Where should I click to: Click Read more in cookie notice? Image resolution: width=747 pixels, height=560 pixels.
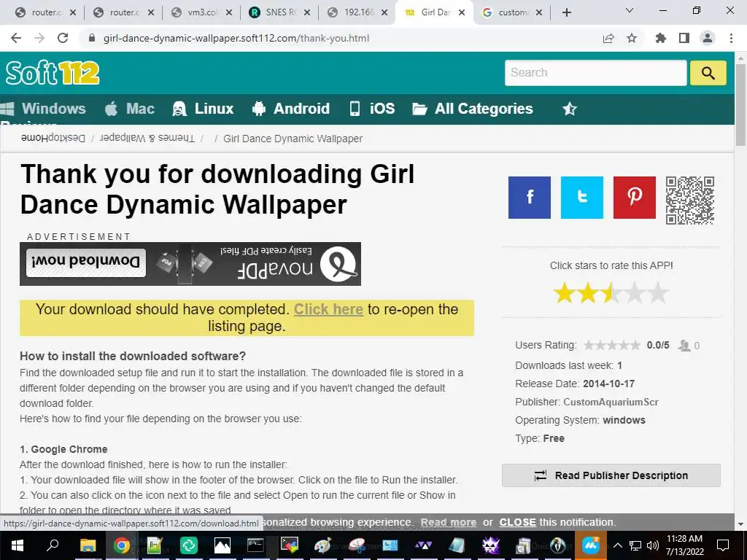[x=449, y=522]
